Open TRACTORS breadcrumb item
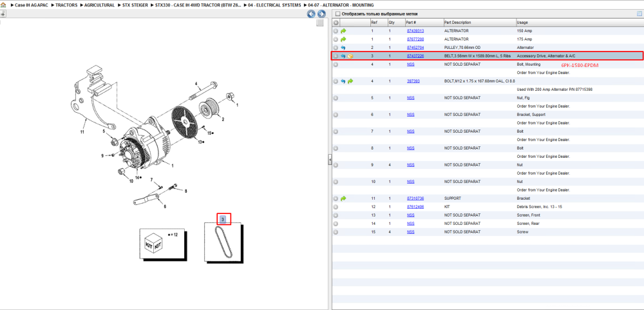644x310 pixels. [x=66, y=5]
